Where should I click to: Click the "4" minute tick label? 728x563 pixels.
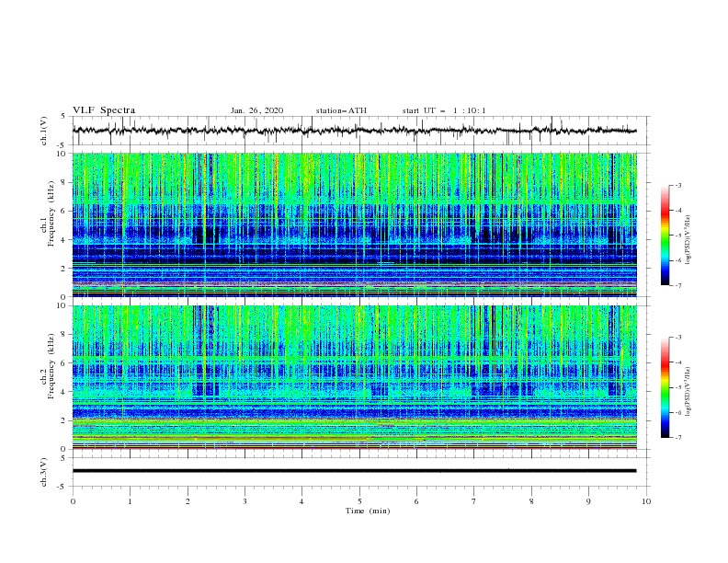(301, 501)
